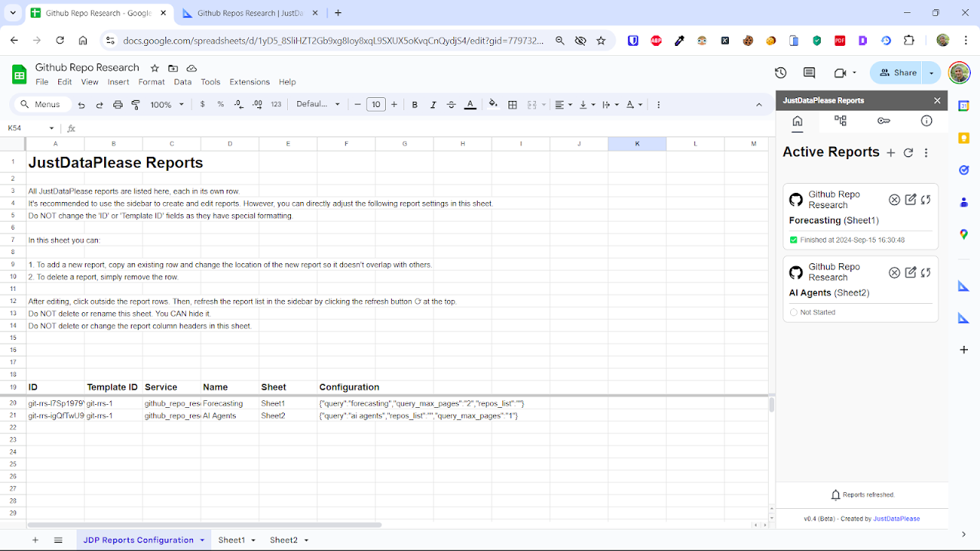The width and height of the screenshot is (980, 551).
Task: Open the JustDataPlease sidebar home tab
Action: coord(797,121)
